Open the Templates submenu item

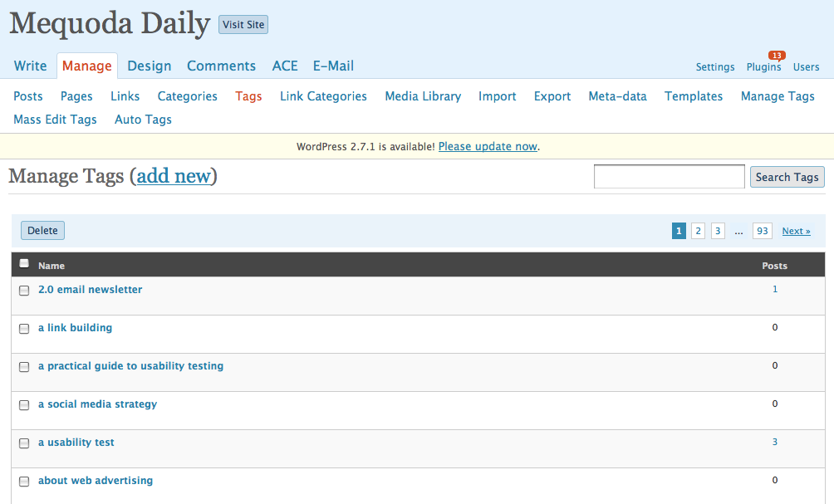[694, 96]
